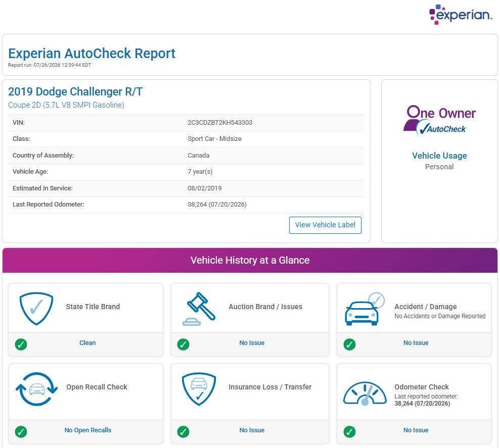Click the No Open Recalls link

coord(87,430)
